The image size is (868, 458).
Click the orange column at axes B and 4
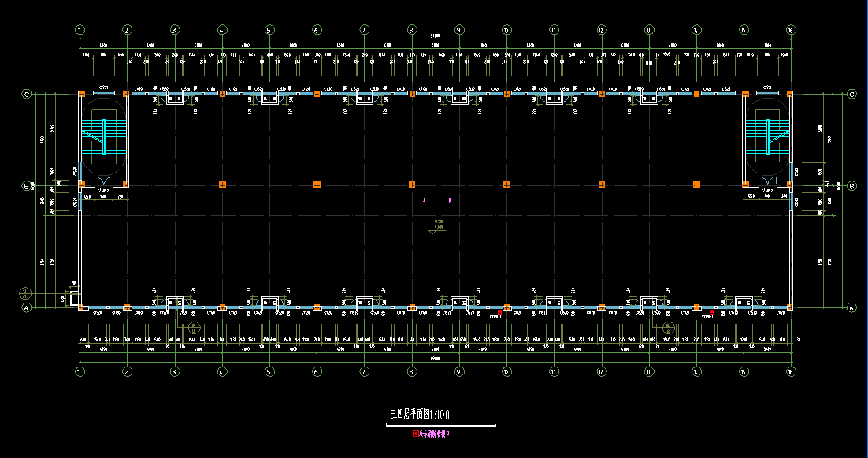[x=222, y=184]
